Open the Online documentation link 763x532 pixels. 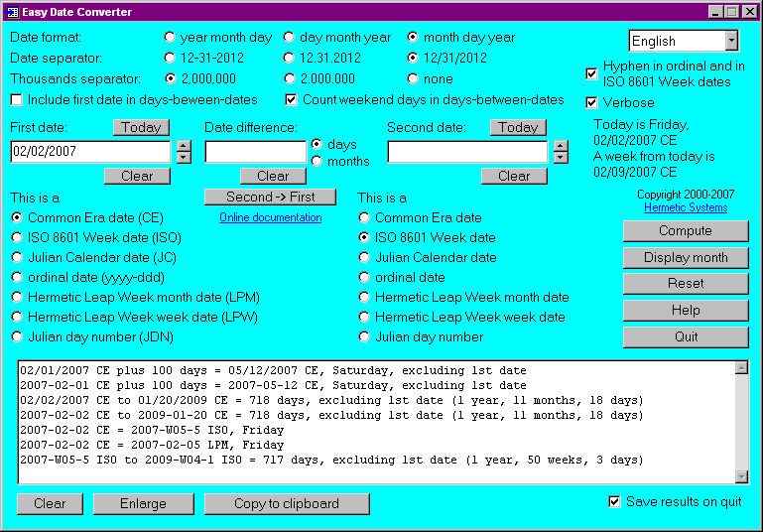pyautogui.click(x=271, y=217)
